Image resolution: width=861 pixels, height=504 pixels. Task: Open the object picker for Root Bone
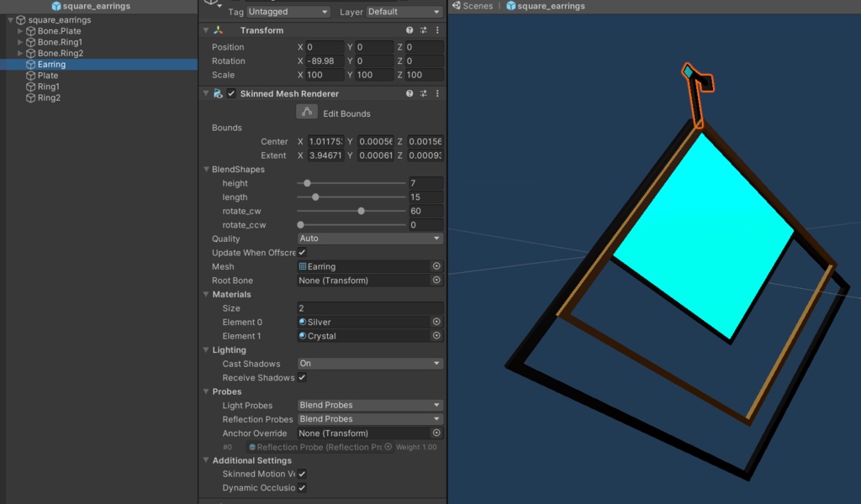pos(436,280)
